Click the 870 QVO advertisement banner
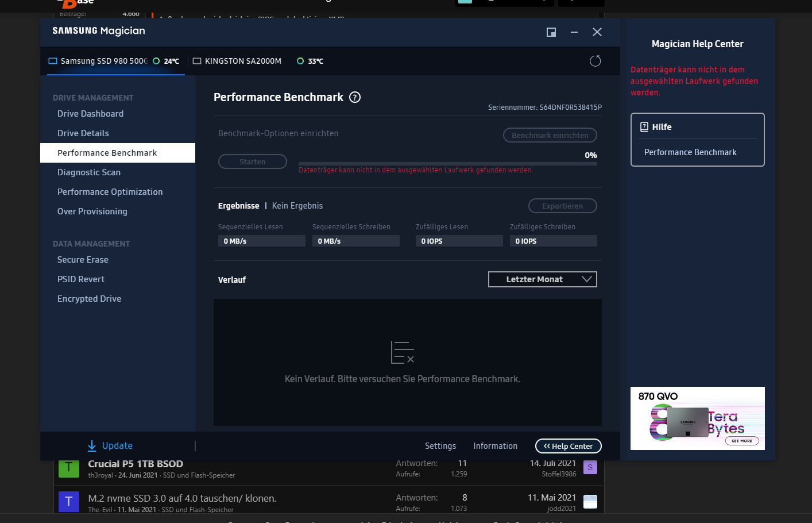Screen dimensions: 812x523 [698, 418]
